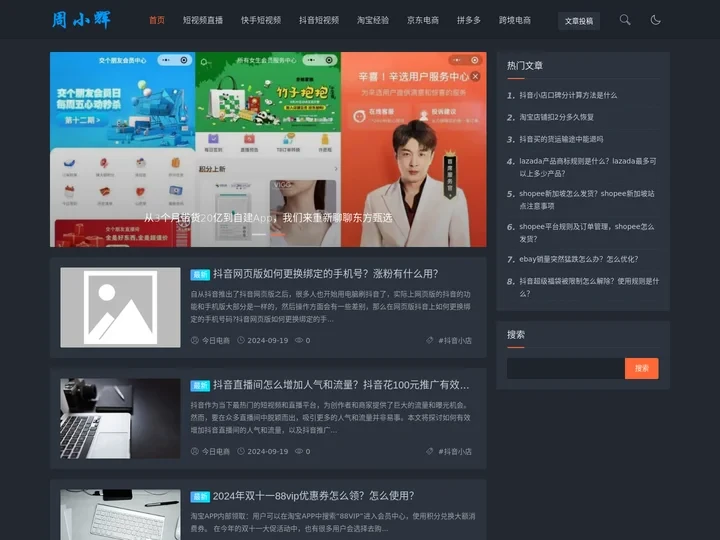This screenshot has width=720, height=540.
Task: Click the 最新 badge on 抖音直播间 article
Action: pos(200,386)
